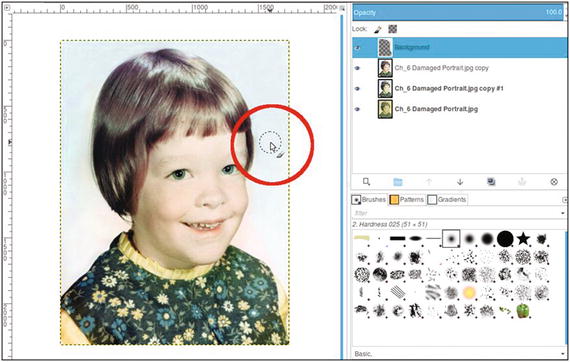
Task: Open the image menu button at ruler corner
Action: pyautogui.click(x=8, y=7)
